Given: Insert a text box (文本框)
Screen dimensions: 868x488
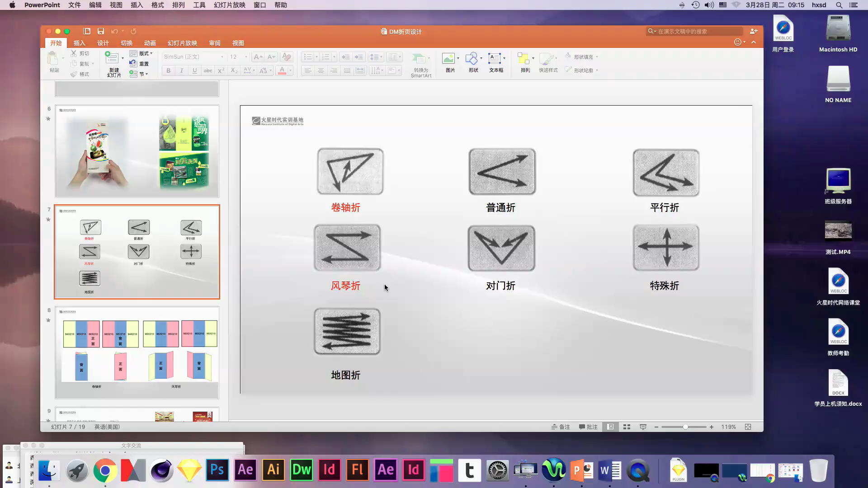Looking at the screenshot, I should [x=495, y=59].
